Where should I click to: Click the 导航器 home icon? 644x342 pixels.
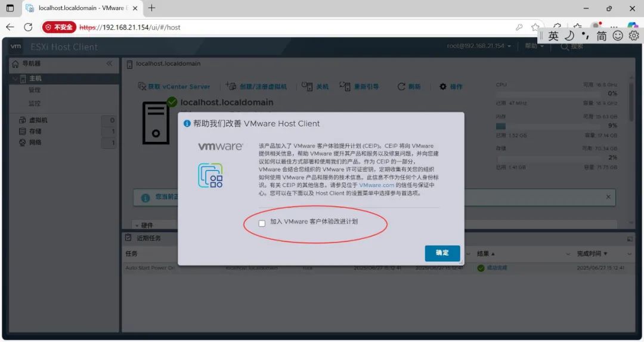tap(16, 64)
